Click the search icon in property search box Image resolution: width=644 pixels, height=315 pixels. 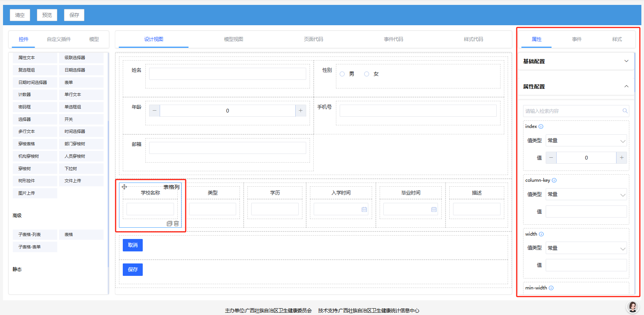point(625,111)
